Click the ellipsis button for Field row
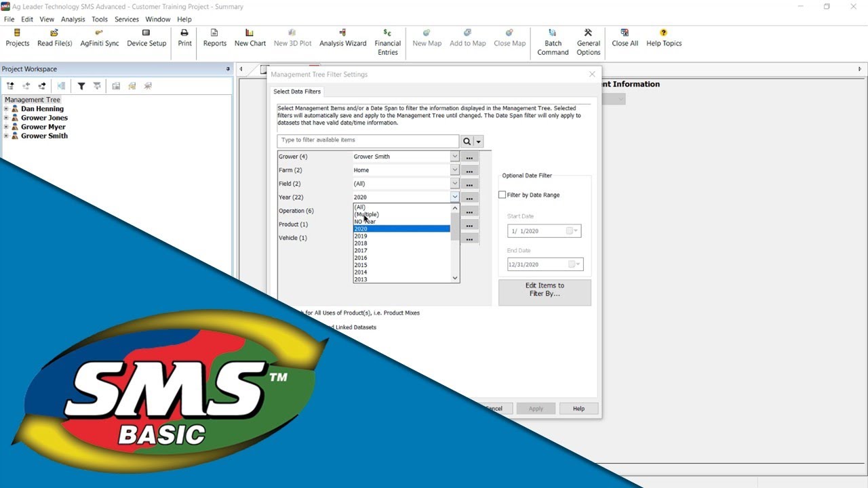Image resolution: width=868 pixels, height=488 pixels. pos(469,184)
